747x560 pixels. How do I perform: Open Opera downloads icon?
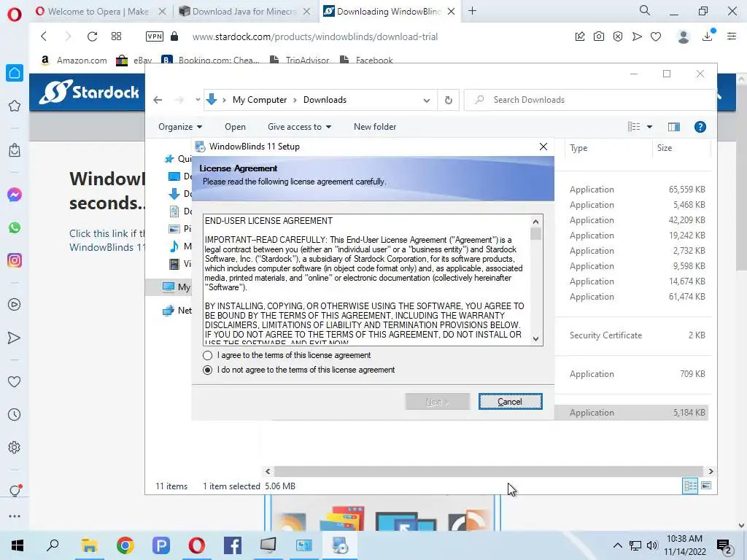point(708,36)
